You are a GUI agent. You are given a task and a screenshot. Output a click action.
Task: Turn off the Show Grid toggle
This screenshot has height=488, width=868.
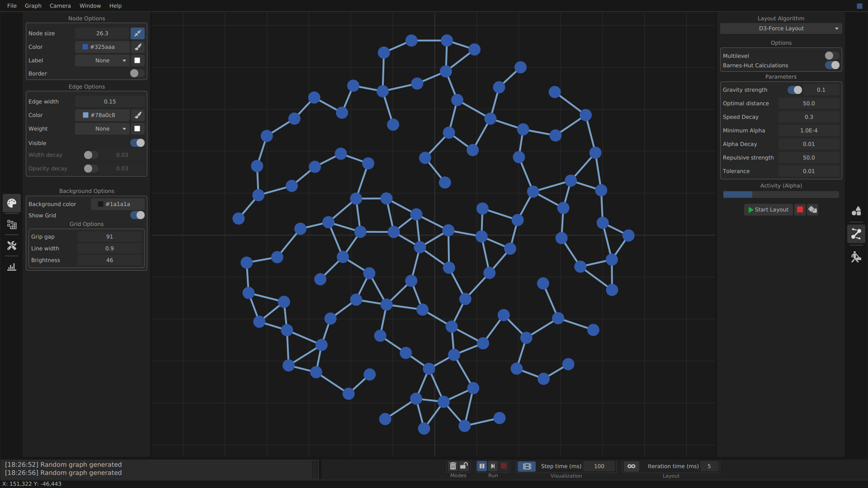pyautogui.click(x=137, y=216)
